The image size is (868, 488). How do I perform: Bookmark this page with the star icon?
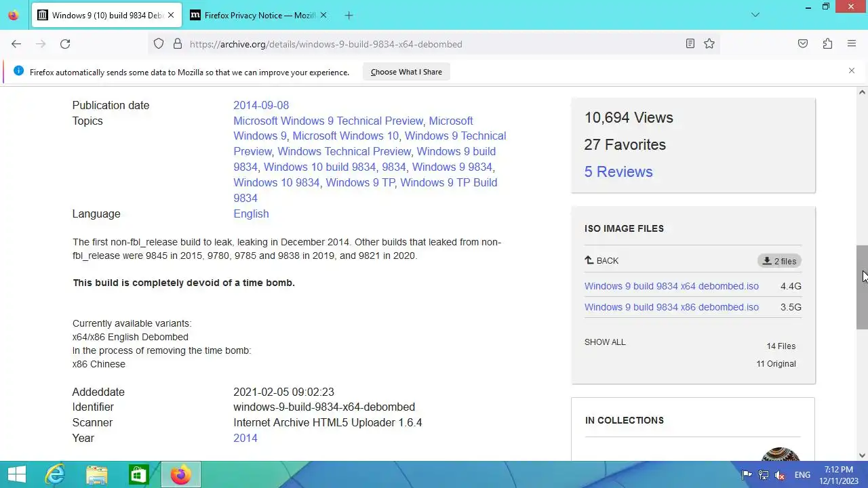click(x=709, y=43)
